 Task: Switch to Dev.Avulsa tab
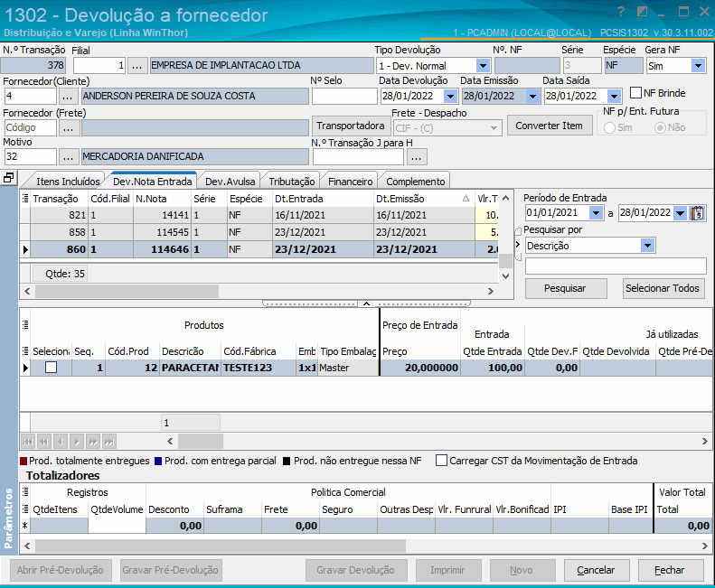pyautogui.click(x=230, y=182)
